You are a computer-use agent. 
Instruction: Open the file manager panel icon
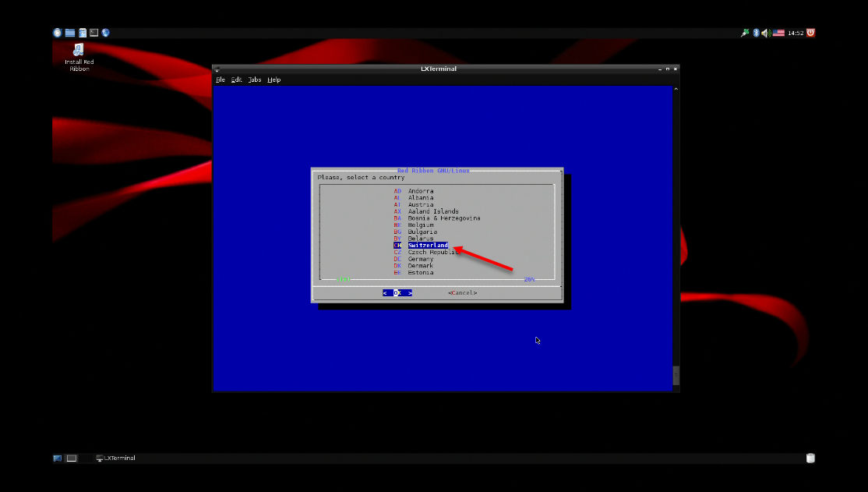(70, 33)
